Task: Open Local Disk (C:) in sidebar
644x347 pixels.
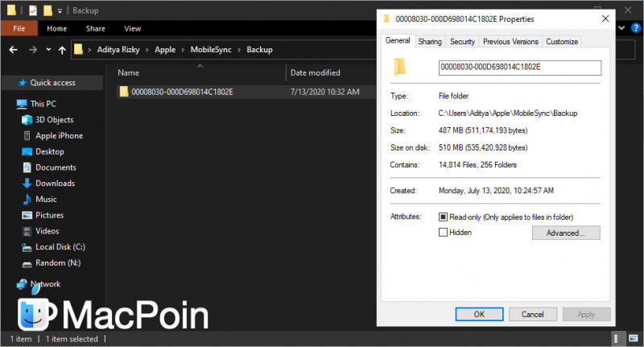Action: tap(60, 247)
